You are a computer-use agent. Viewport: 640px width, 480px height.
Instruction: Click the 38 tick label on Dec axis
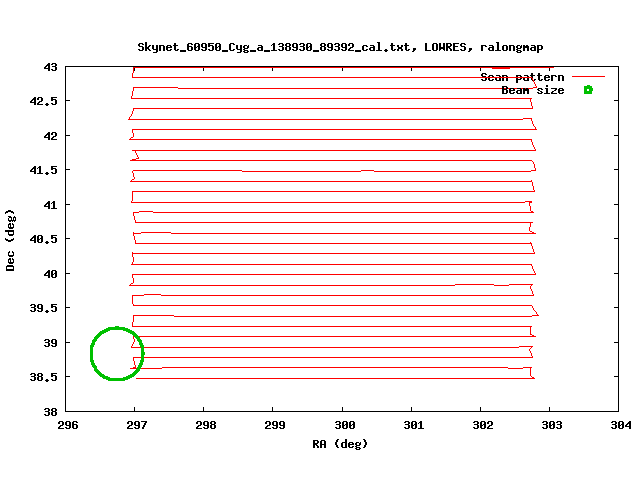[50, 411]
